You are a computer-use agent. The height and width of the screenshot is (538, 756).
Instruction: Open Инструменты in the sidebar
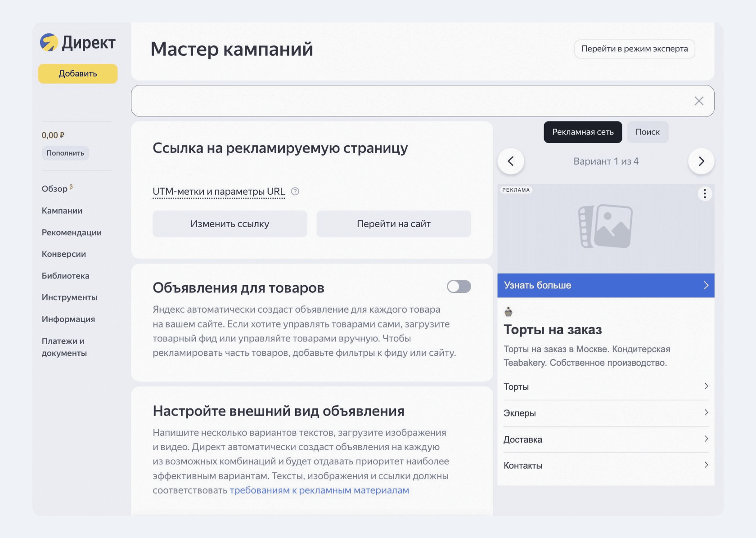click(x=69, y=297)
